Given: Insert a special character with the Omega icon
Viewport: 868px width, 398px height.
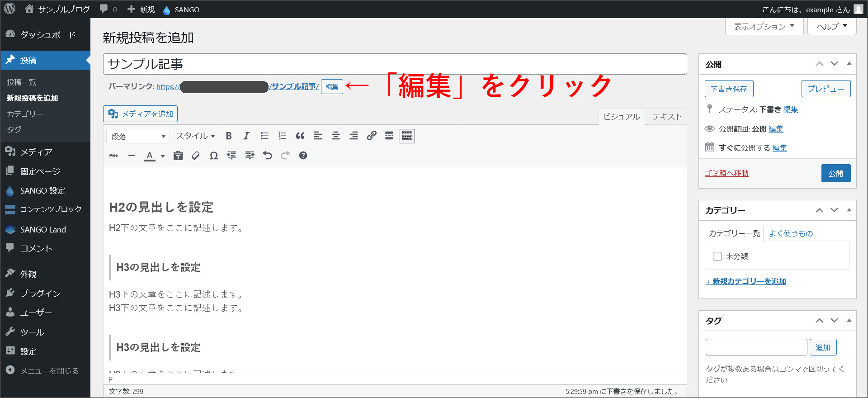Looking at the screenshot, I should (214, 156).
